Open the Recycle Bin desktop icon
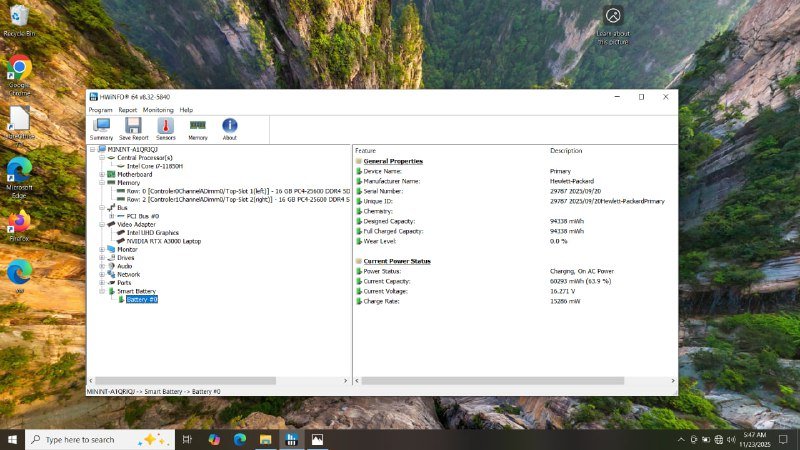This screenshot has height=450, width=800. [19, 20]
